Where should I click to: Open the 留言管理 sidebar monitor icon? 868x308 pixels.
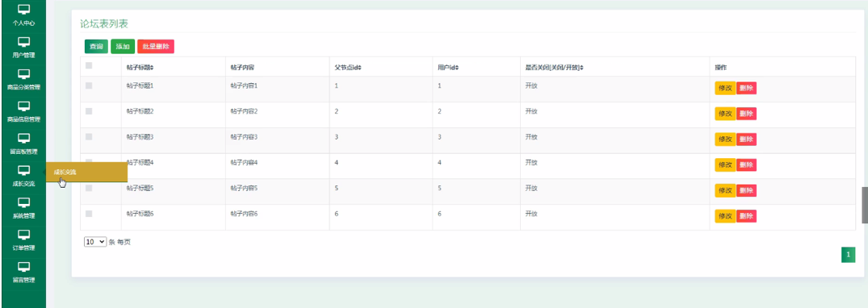[x=23, y=267]
